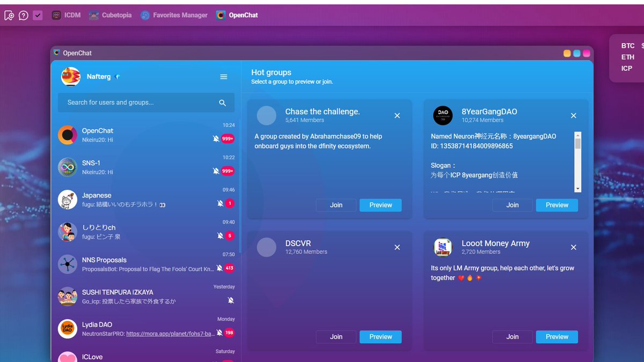Image resolution: width=644 pixels, height=362 pixels.
Task: Click the search magnifier icon
Action: 222,102
